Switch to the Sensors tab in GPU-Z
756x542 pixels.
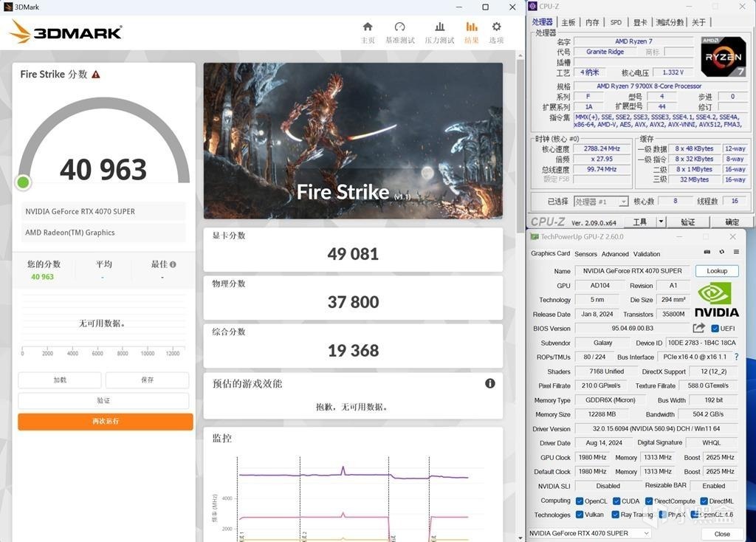585,253
